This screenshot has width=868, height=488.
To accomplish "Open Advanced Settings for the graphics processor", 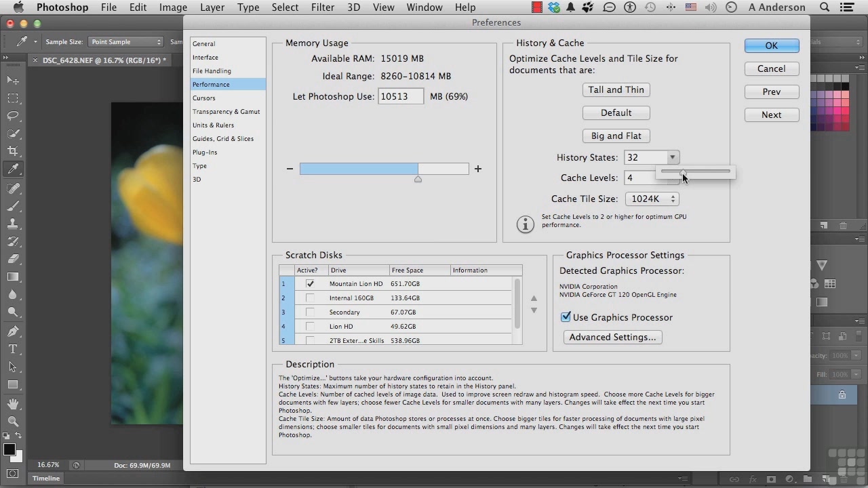I will 612,337.
